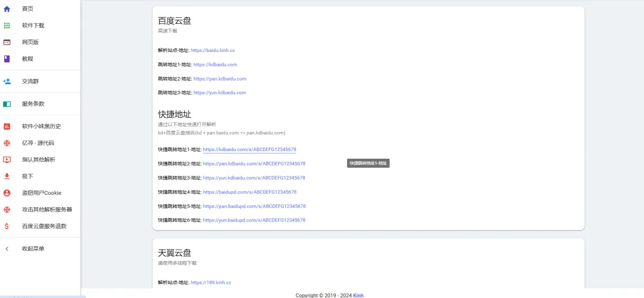Click the red video icon for 指认其他解析

click(x=7, y=159)
